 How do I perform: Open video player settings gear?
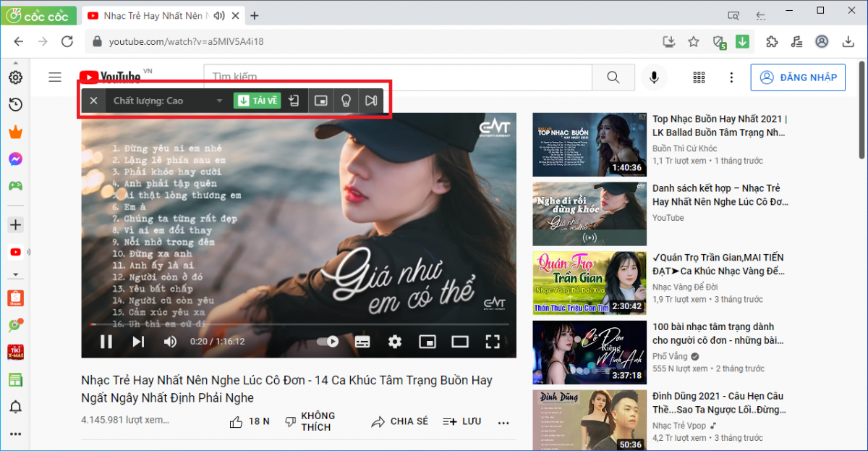(x=395, y=341)
